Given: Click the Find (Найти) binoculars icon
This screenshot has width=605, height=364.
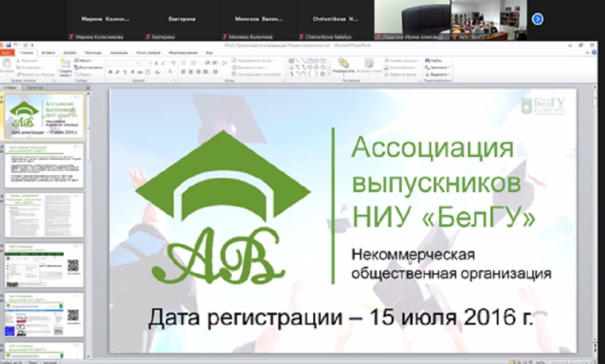Looking at the screenshot, I should (x=436, y=60).
